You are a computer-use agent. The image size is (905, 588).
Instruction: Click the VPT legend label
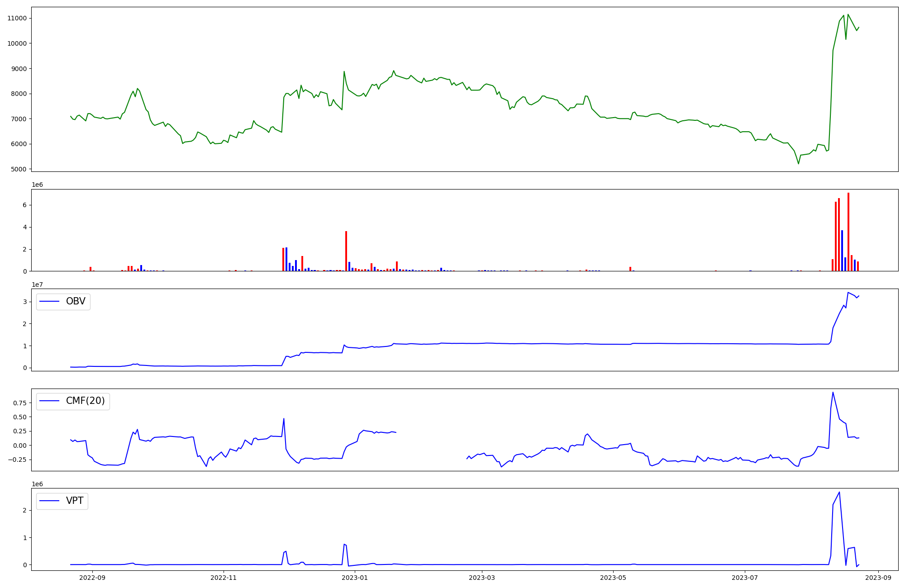[75, 501]
